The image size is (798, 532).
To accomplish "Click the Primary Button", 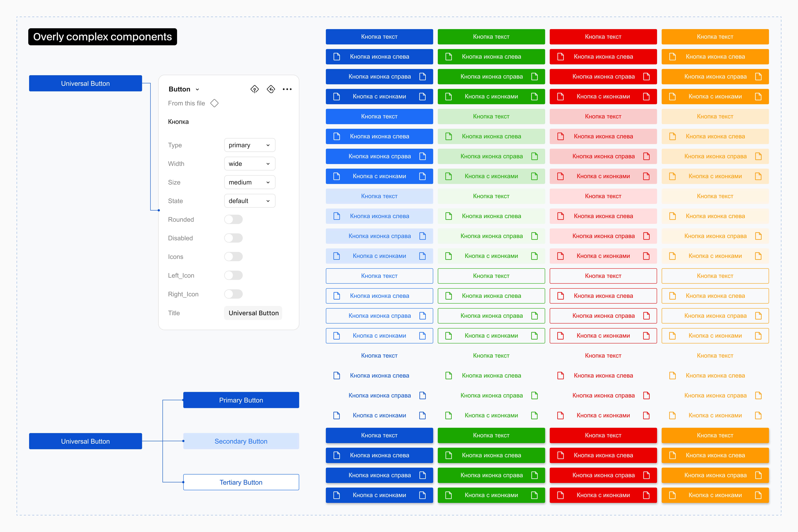I will tap(241, 400).
